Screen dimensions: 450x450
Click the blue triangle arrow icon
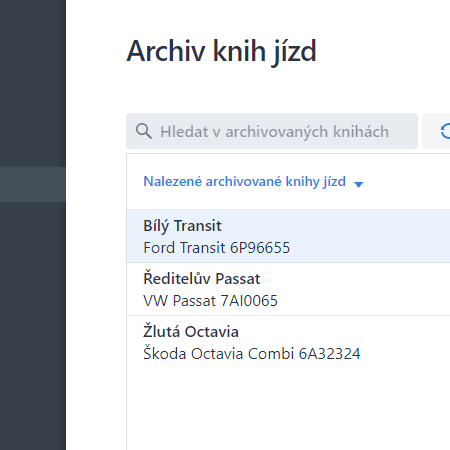pyautogui.click(x=358, y=184)
